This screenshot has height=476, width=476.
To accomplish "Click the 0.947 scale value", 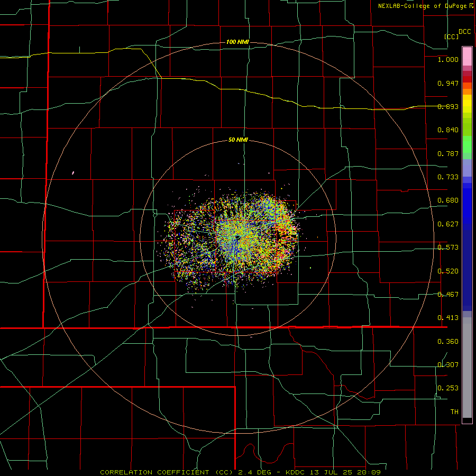I will [448, 83].
